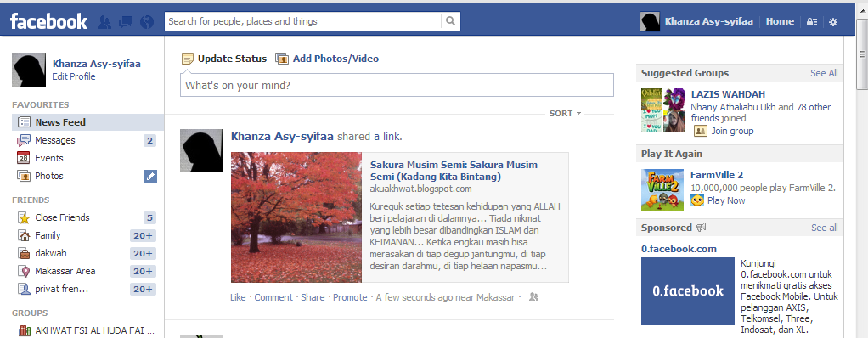This screenshot has height=338, width=868.
Task: Click the privat fren list icon
Action: coord(24,289)
